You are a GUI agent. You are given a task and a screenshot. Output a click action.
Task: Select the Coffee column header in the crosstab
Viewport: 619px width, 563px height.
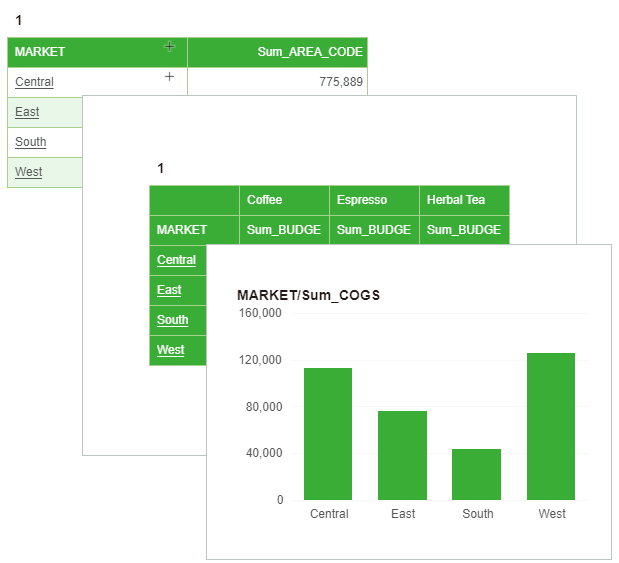(265, 200)
